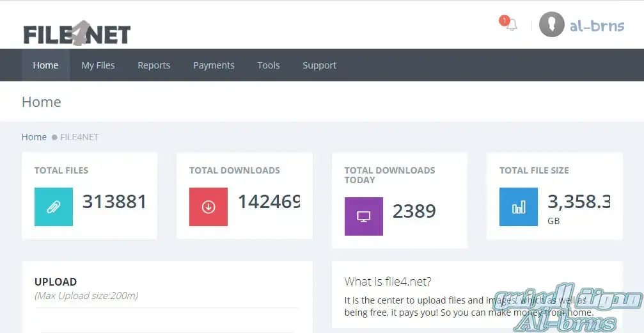Click the Home breadcrumb link
Image resolution: width=644 pixels, height=333 pixels.
(x=34, y=137)
